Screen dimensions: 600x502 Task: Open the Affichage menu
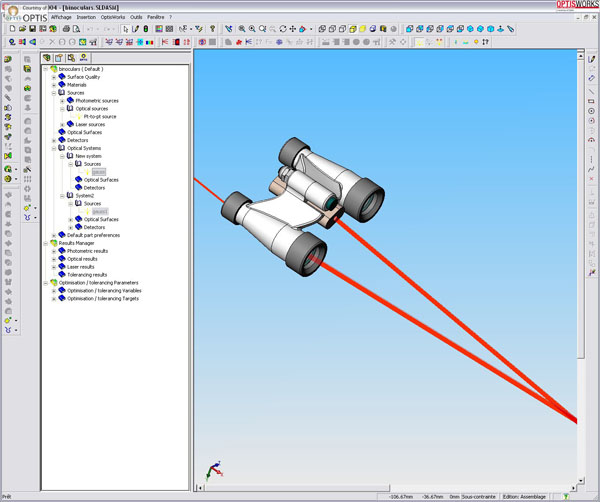point(61,17)
